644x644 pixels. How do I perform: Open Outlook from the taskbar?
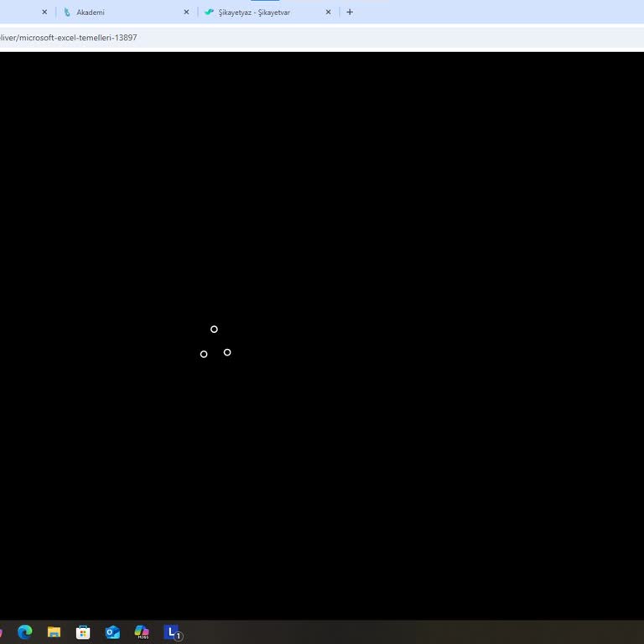[x=112, y=632]
